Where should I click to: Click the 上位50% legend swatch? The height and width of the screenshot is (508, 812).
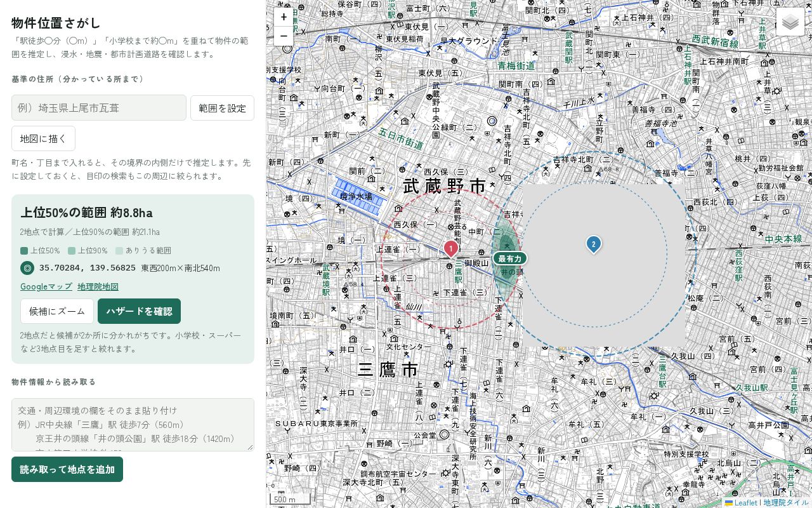24,251
